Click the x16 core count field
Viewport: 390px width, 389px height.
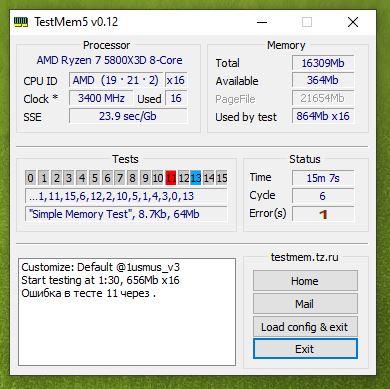(176, 80)
